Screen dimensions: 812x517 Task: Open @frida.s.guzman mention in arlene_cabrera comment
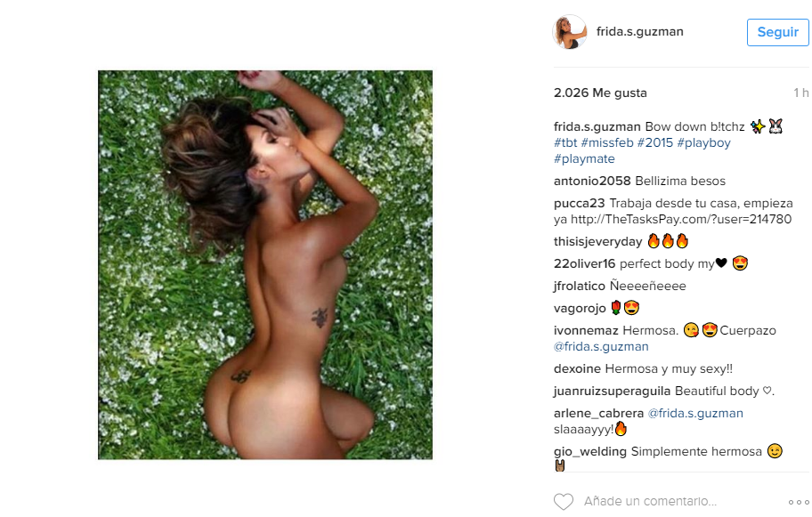695,414
